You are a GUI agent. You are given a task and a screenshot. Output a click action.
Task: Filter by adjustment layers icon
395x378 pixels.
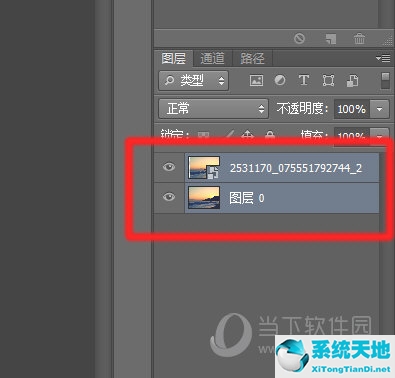pyautogui.click(x=280, y=80)
